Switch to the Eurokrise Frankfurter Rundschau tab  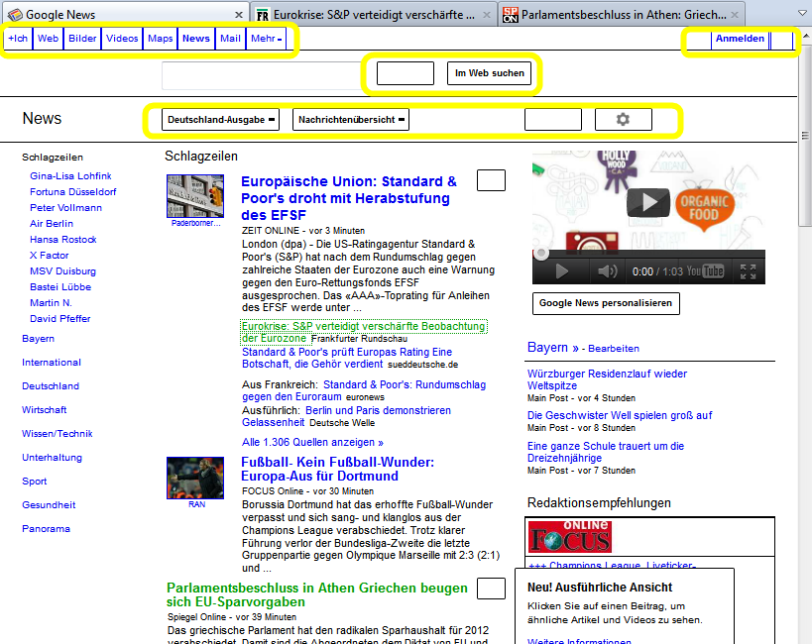pyautogui.click(x=373, y=15)
